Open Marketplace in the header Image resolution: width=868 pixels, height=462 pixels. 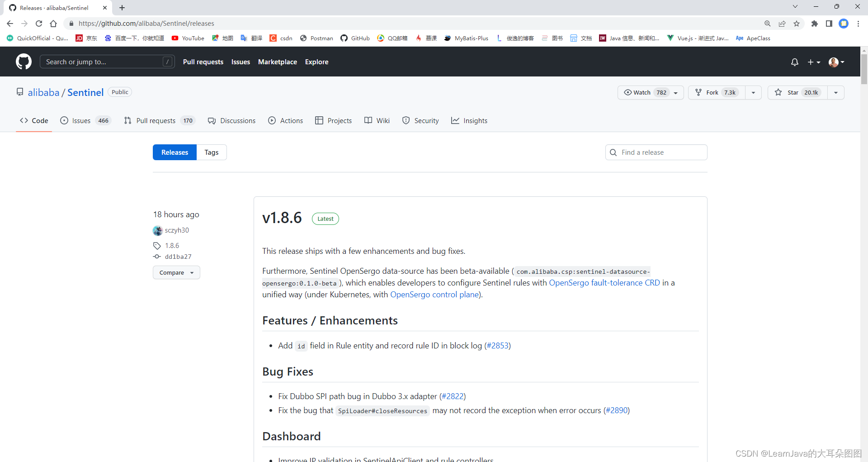click(278, 62)
